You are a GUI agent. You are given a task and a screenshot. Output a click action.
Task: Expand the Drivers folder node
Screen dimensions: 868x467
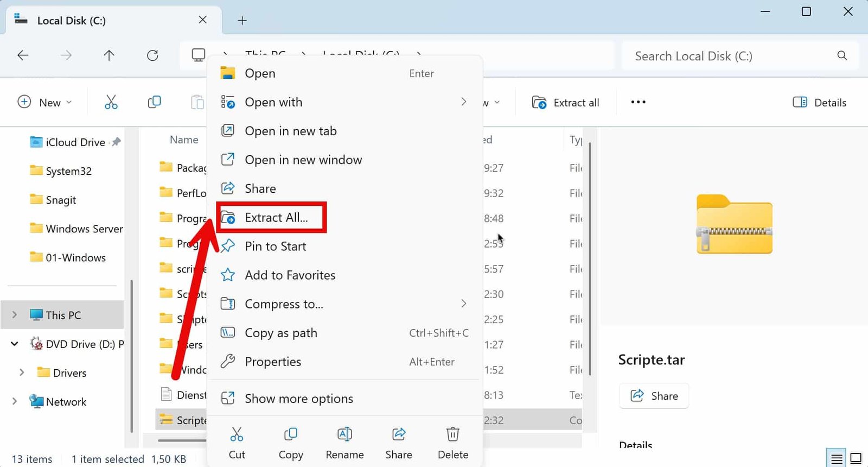[x=22, y=373]
